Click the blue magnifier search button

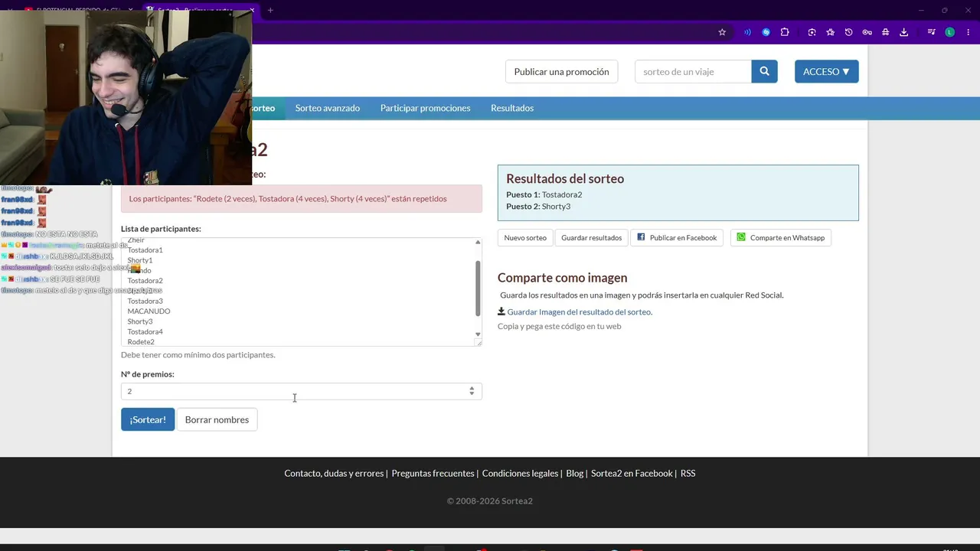tap(764, 71)
